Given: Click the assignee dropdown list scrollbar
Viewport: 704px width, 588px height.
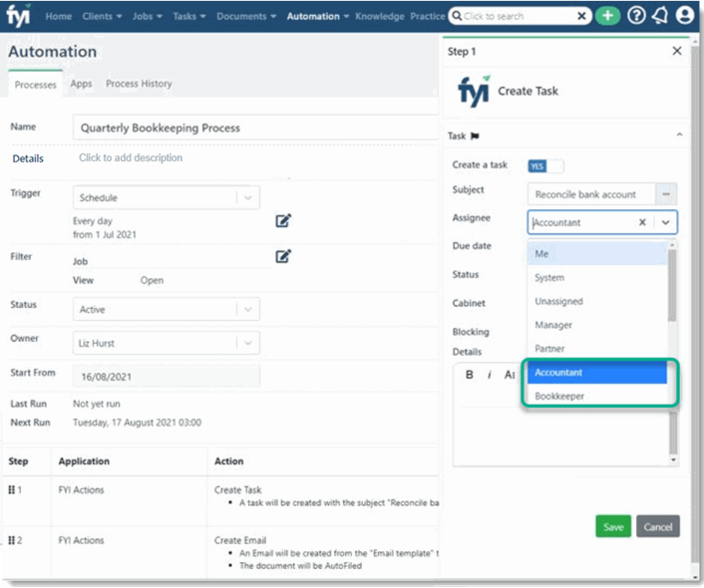Looking at the screenshot, I should (x=672, y=285).
